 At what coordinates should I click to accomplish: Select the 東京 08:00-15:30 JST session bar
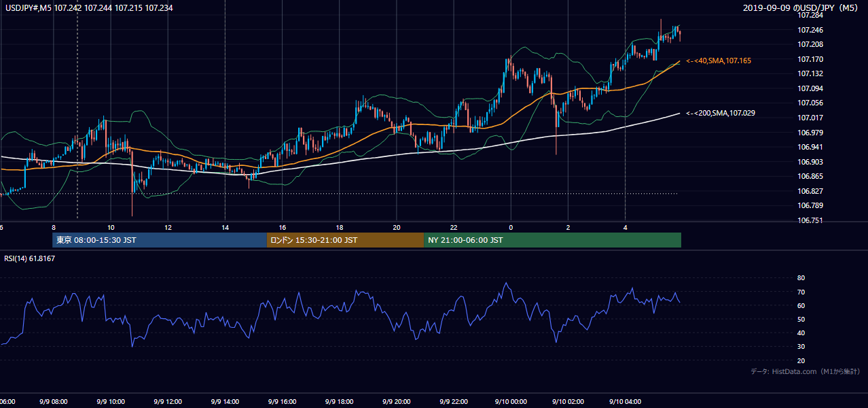tap(160, 240)
